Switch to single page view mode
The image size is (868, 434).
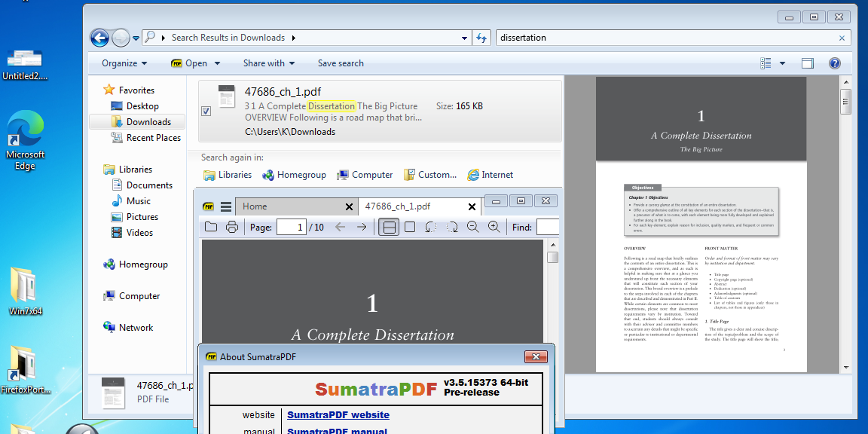(409, 226)
